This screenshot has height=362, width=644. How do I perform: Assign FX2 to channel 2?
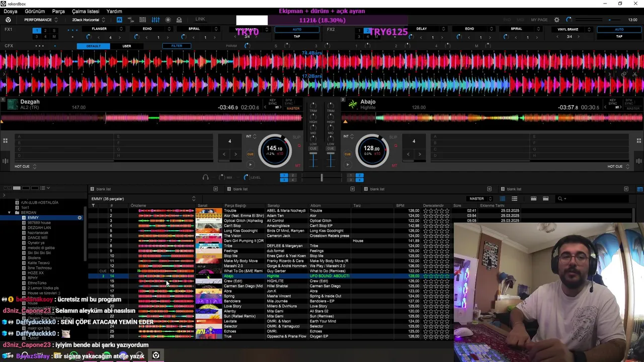point(367,31)
